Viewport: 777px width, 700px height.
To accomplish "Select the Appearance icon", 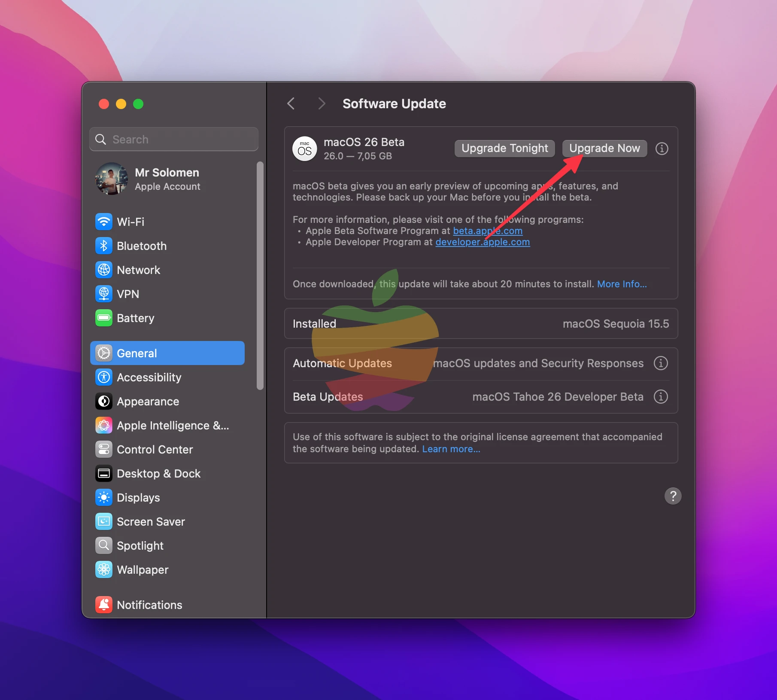I will 104,402.
